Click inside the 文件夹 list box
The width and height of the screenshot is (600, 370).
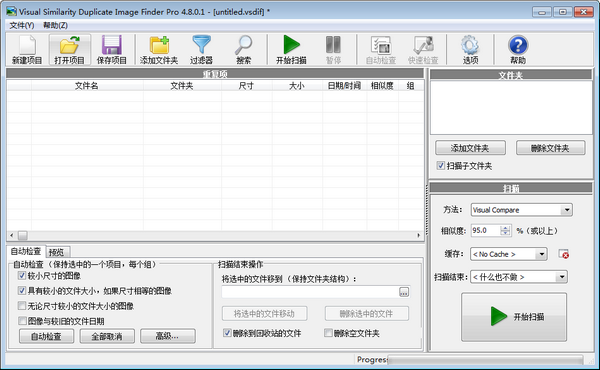pos(511,107)
